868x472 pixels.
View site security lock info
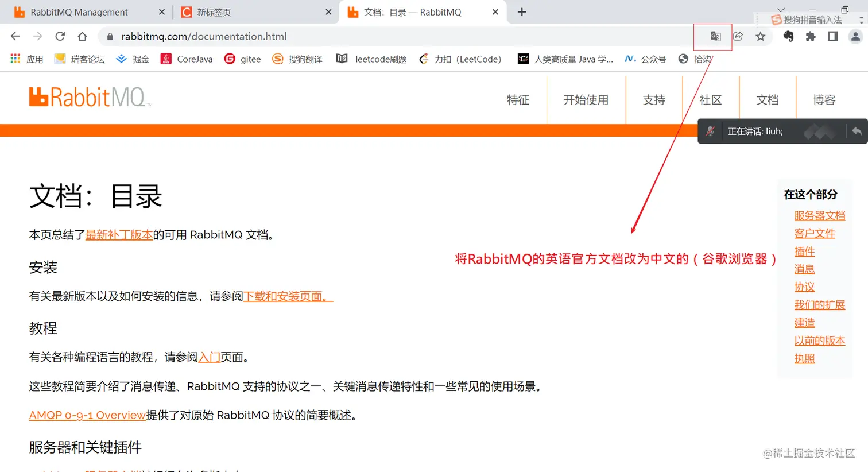tap(110, 36)
